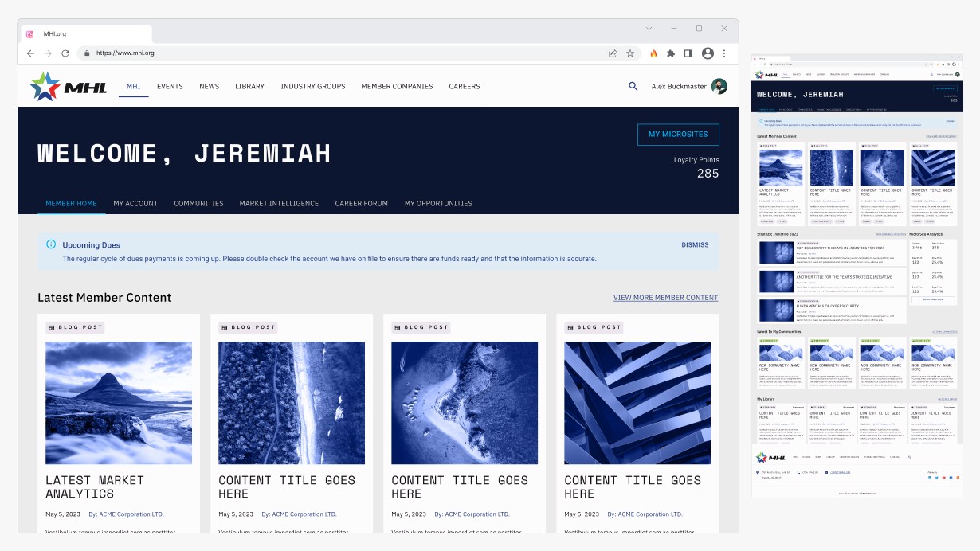Dismiss the Upcoming Dues notice
This screenshot has width=980, height=551.
(695, 244)
